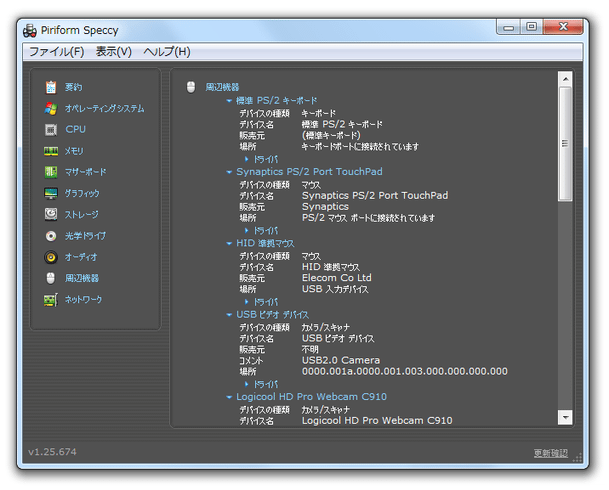Expand ドライバ under USB ビデオ デバイス
The height and width of the screenshot is (490, 609).
[247, 384]
